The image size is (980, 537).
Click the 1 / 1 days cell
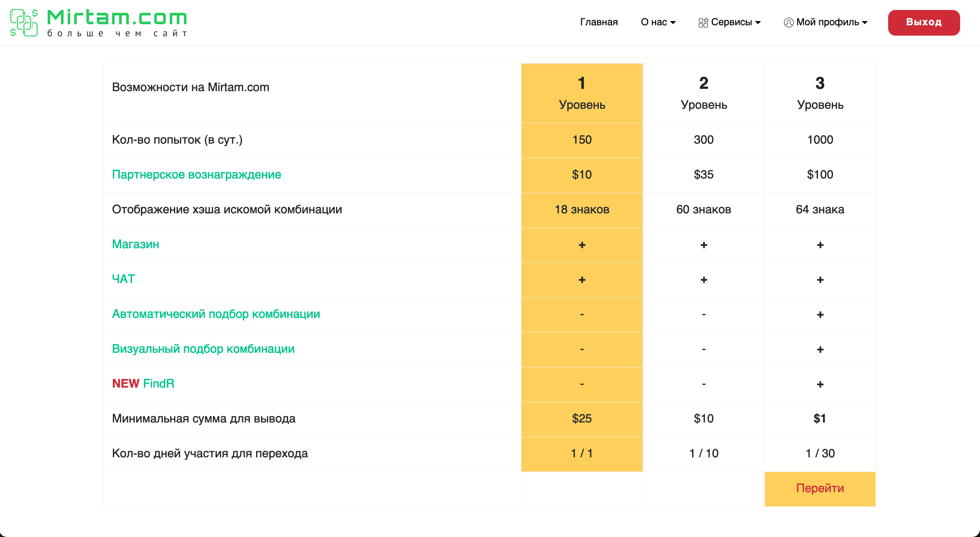(x=582, y=454)
